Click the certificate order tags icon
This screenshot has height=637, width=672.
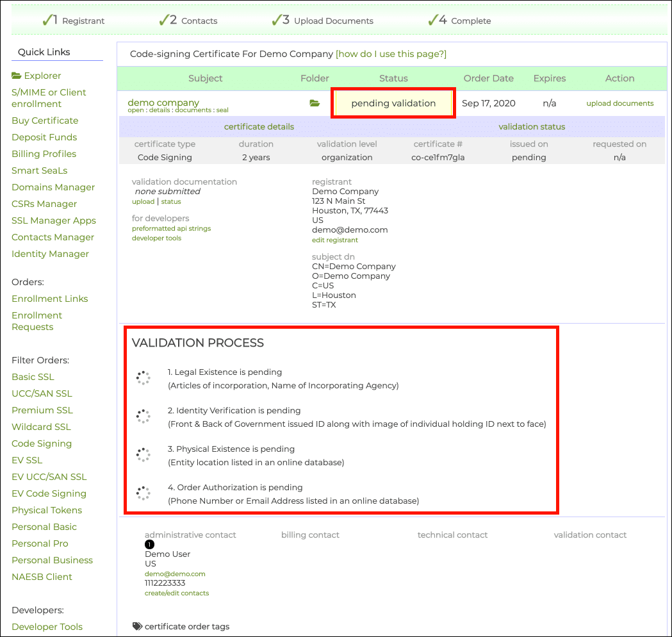(x=137, y=626)
